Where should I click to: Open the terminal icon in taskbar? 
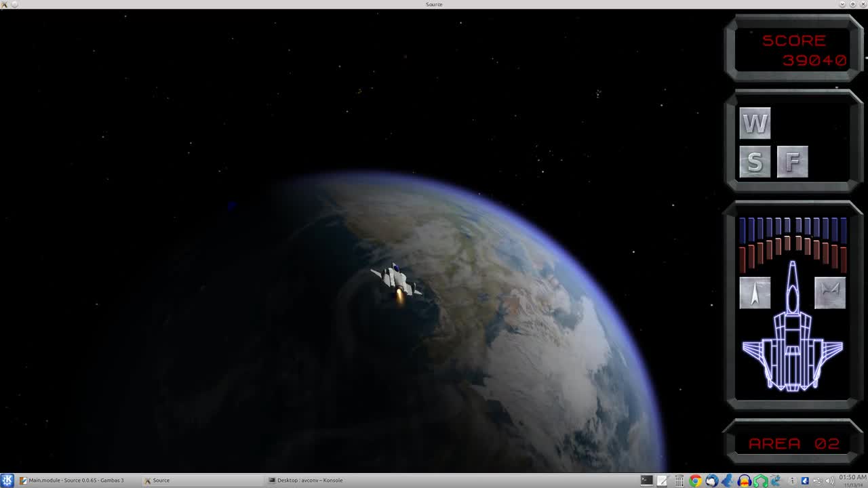point(646,480)
